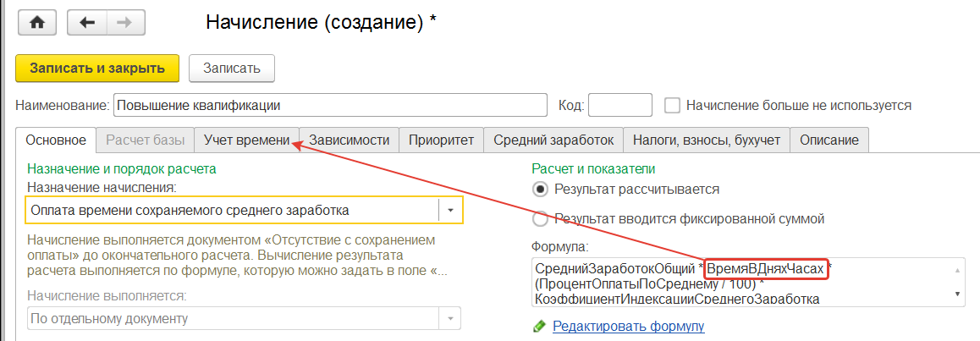Open the Налоги, взносы, бухучет tab

tap(707, 140)
